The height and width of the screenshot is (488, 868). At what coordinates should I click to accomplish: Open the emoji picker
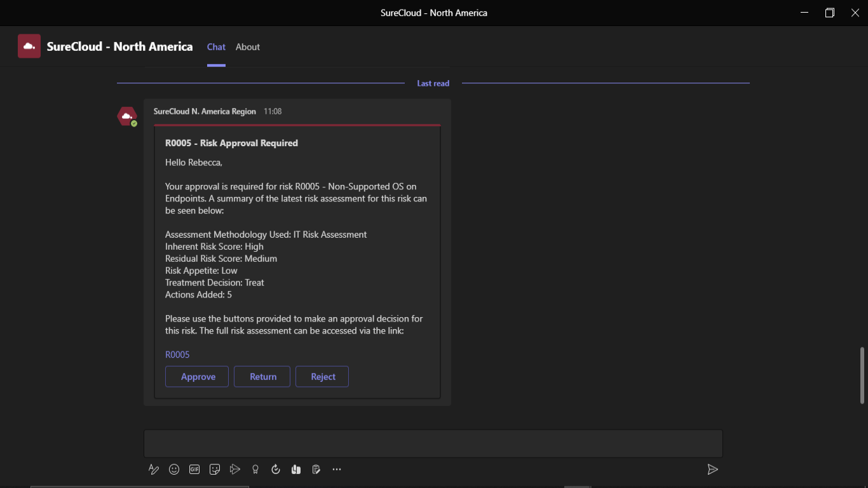click(174, 470)
